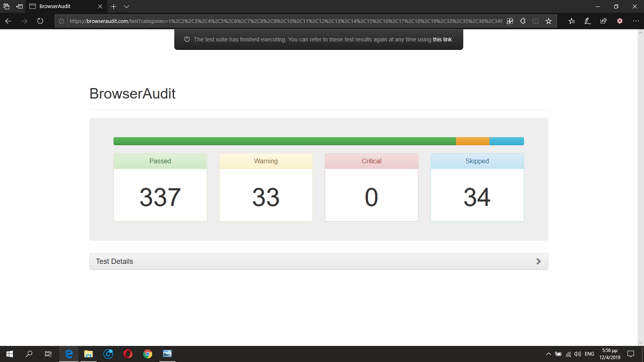Viewport: 644px width, 362px height.
Task: Focus the address bar URL
Action: 286,21
